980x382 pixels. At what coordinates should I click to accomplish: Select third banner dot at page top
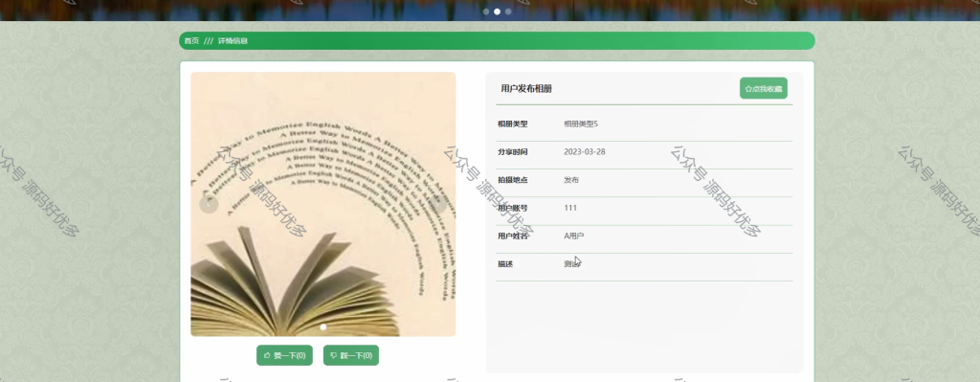pyautogui.click(x=508, y=11)
